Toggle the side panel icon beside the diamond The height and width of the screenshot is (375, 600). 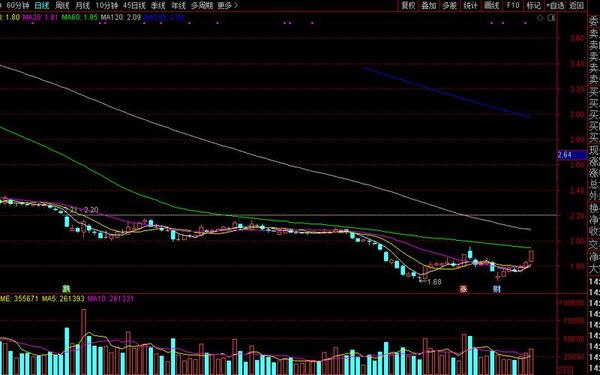(551, 18)
